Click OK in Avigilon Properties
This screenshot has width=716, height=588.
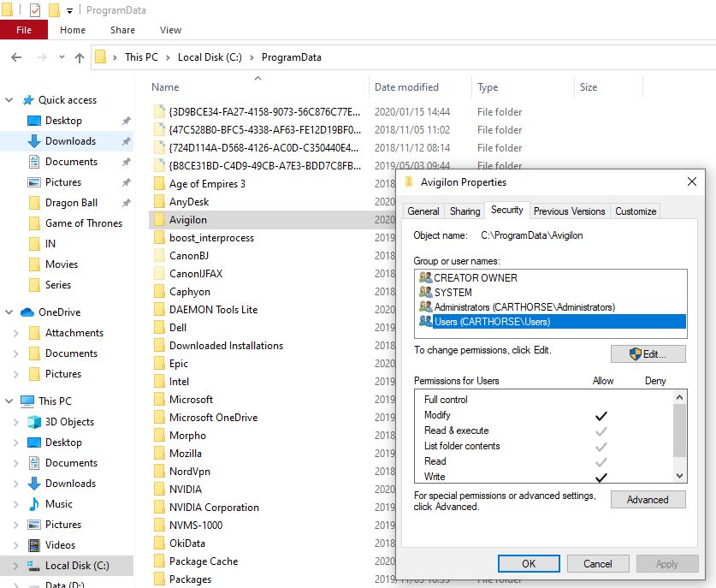(x=529, y=564)
